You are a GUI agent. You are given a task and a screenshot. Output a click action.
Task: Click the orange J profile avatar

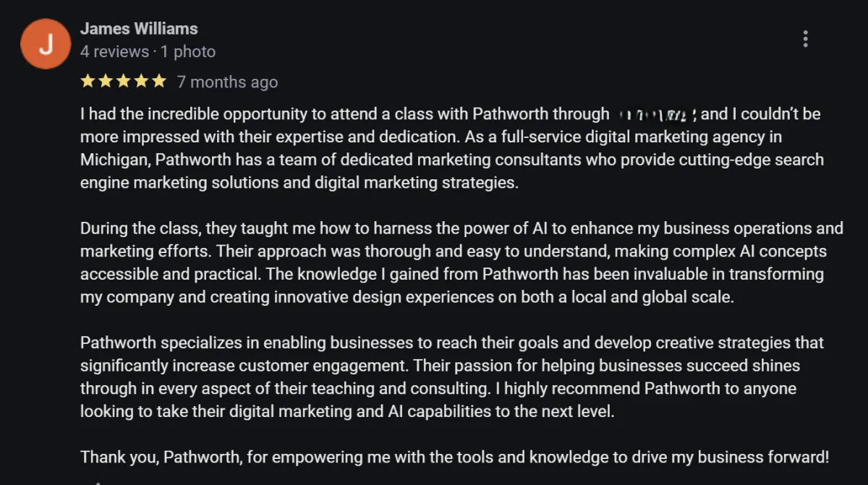(x=45, y=45)
